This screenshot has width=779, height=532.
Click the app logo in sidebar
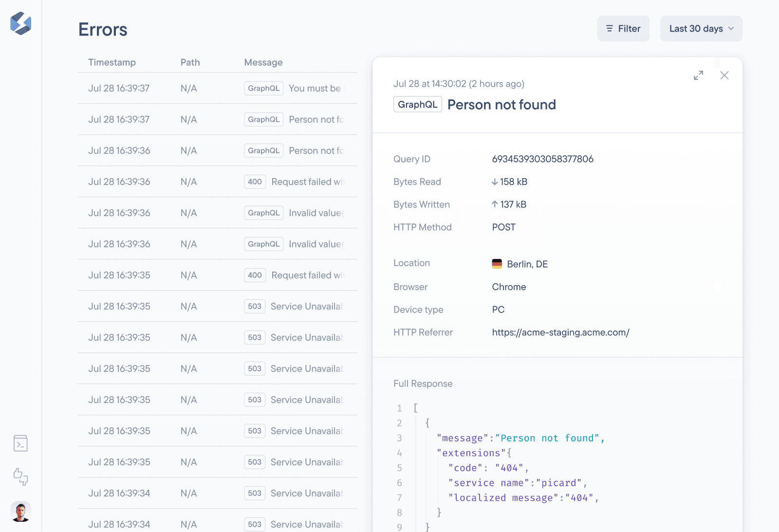click(20, 23)
